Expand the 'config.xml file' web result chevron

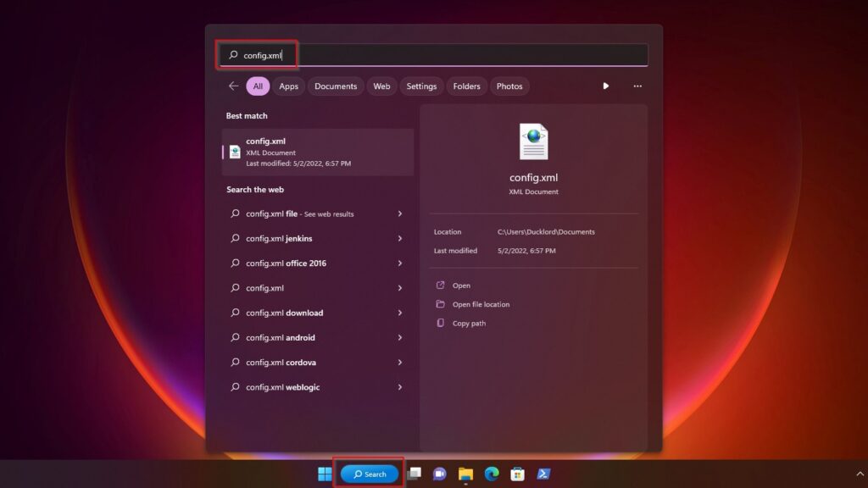point(400,213)
